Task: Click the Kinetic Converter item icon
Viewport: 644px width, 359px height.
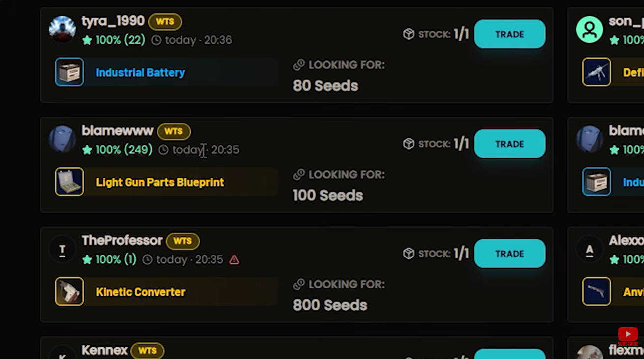Action: tap(69, 292)
